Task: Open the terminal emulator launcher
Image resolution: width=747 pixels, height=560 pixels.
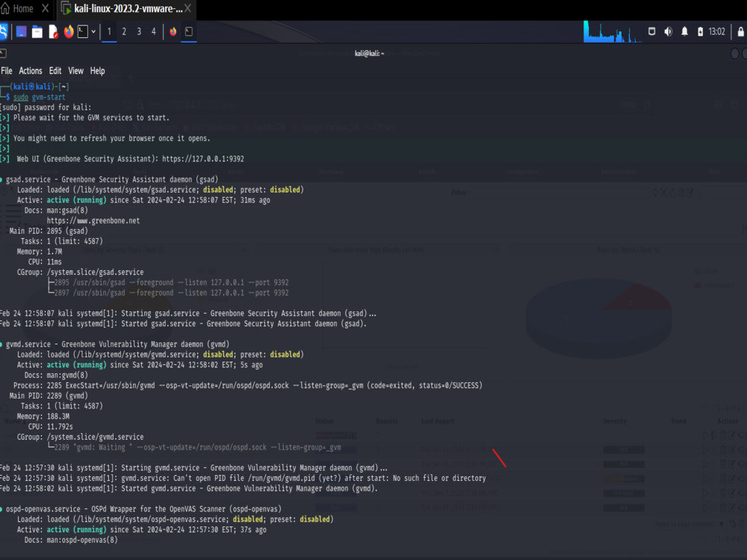Action: (x=83, y=31)
